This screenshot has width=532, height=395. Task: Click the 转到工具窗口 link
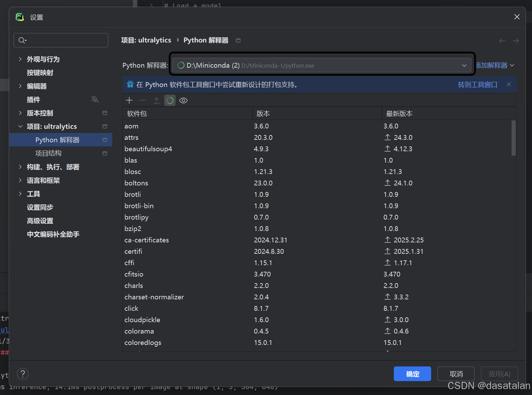point(477,85)
